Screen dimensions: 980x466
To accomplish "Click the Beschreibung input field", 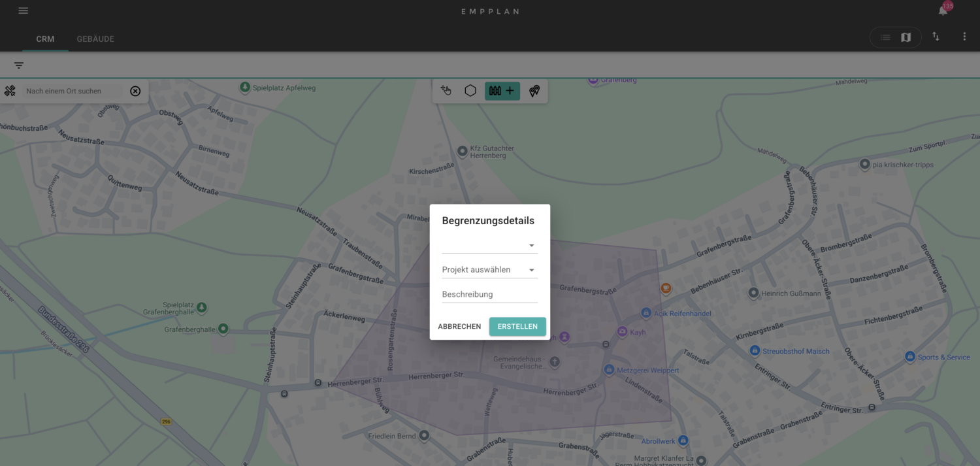I will [489, 295].
